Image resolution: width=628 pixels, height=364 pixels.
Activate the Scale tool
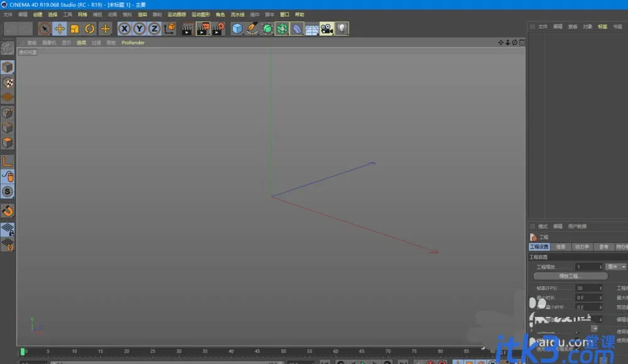click(x=75, y=29)
